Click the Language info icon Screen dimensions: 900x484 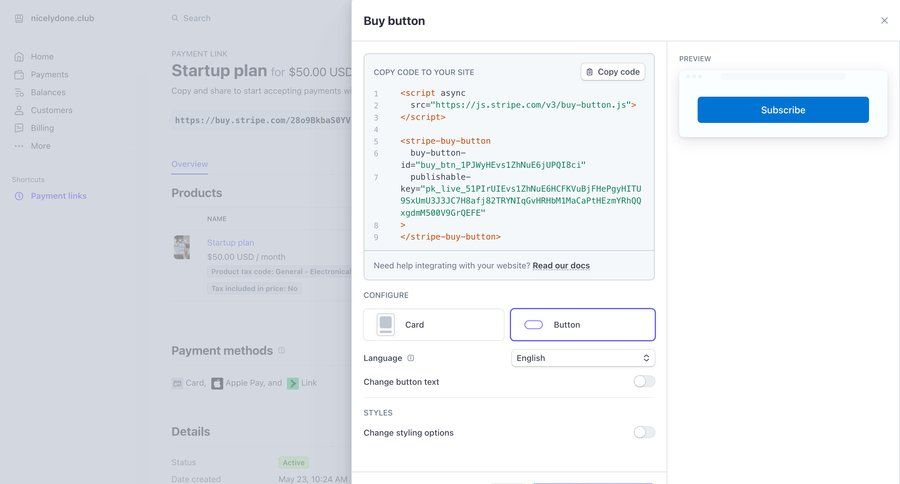tap(410, 358)
